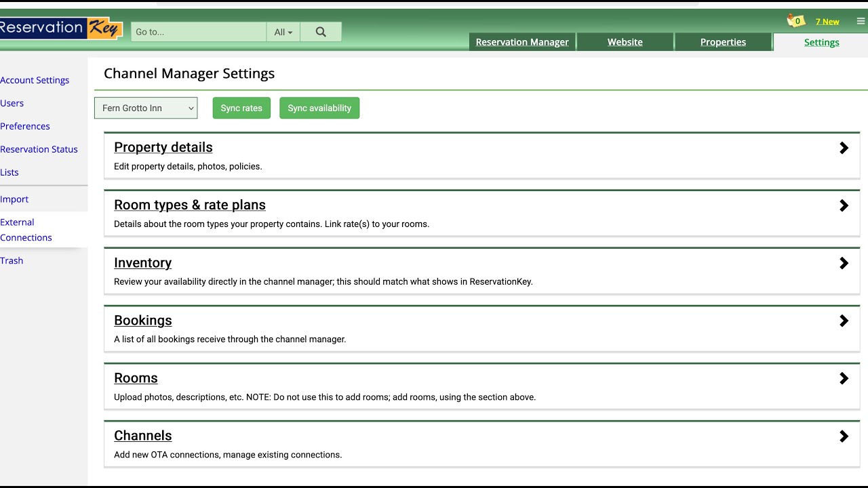This screenshot has width=868, height=488.
Task: Click the Sync availability button
Action: [x=319, y=108]
